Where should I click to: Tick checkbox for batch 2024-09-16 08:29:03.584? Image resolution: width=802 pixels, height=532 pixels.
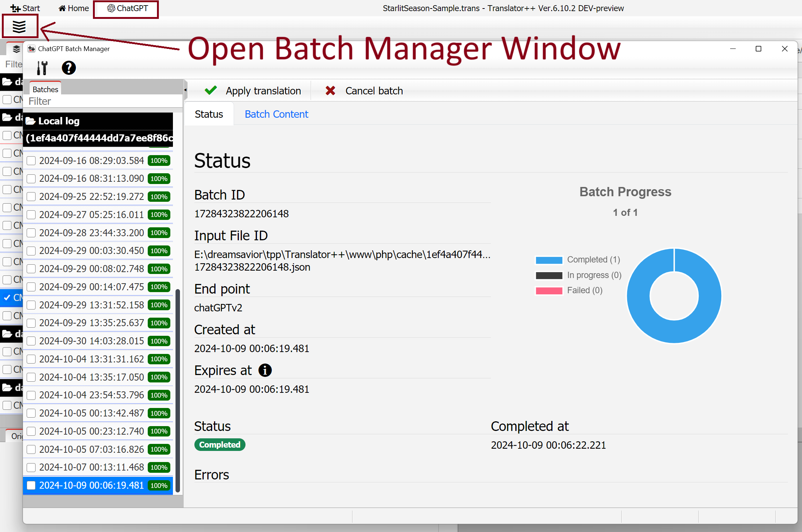point(31,161)
